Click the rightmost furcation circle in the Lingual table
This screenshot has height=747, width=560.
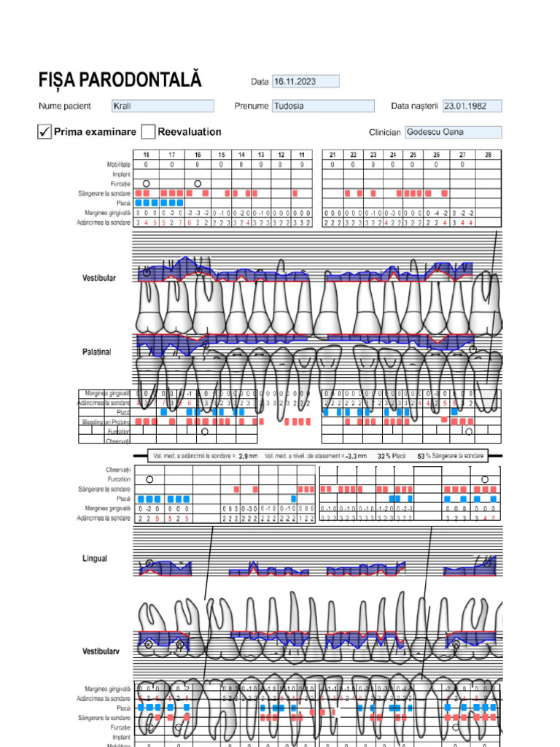coord(485,479)
